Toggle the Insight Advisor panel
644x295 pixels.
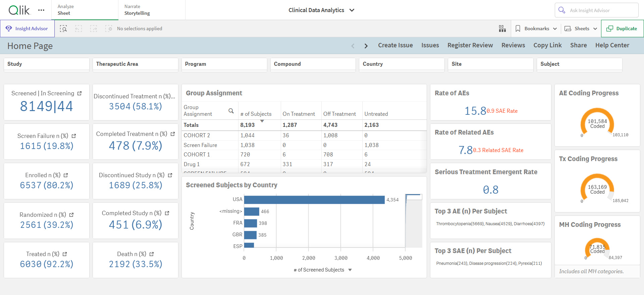[x=28, y=29]
